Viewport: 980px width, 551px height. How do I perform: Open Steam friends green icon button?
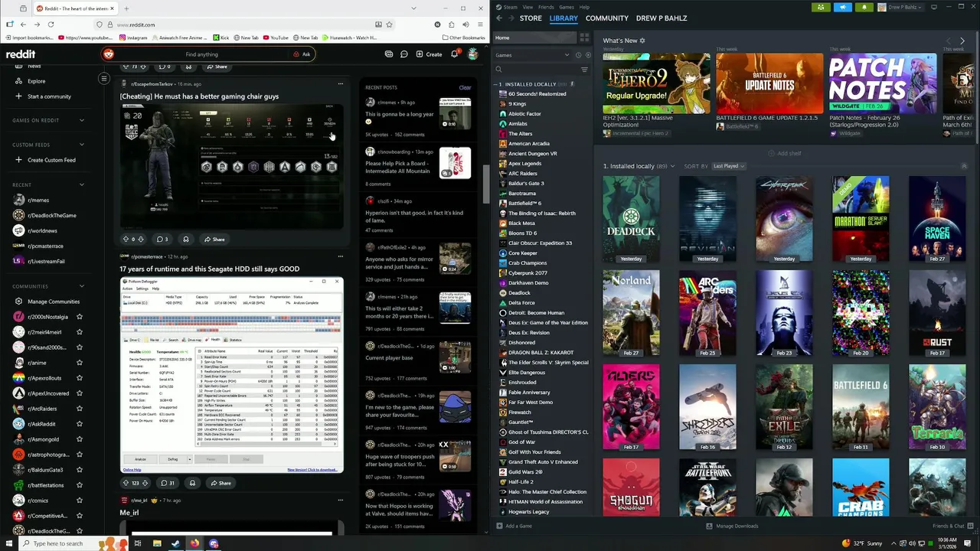tap(821, 7)
